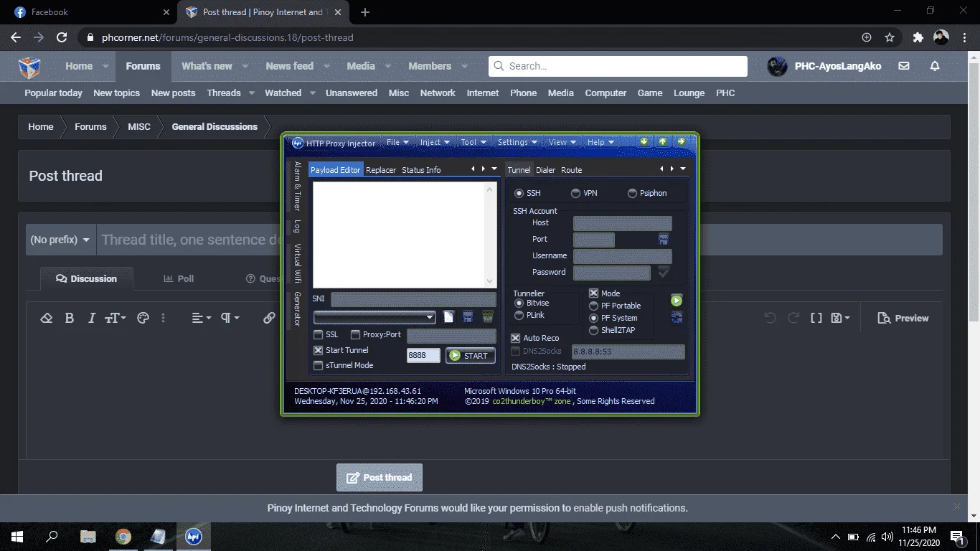Uncheck the Auto Reco checkbox
980x551 pixels.
515,338
